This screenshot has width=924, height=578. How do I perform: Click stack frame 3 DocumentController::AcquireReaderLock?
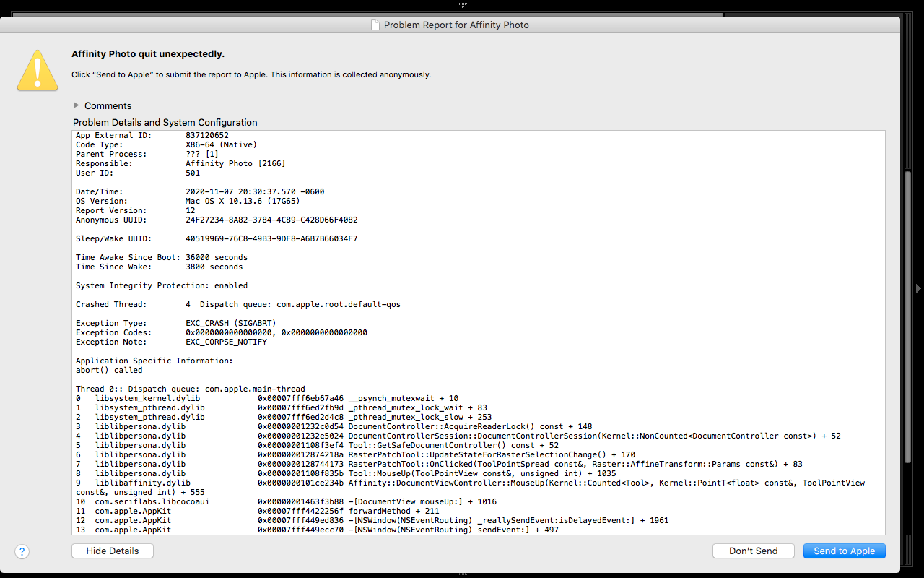pos(334,426)
